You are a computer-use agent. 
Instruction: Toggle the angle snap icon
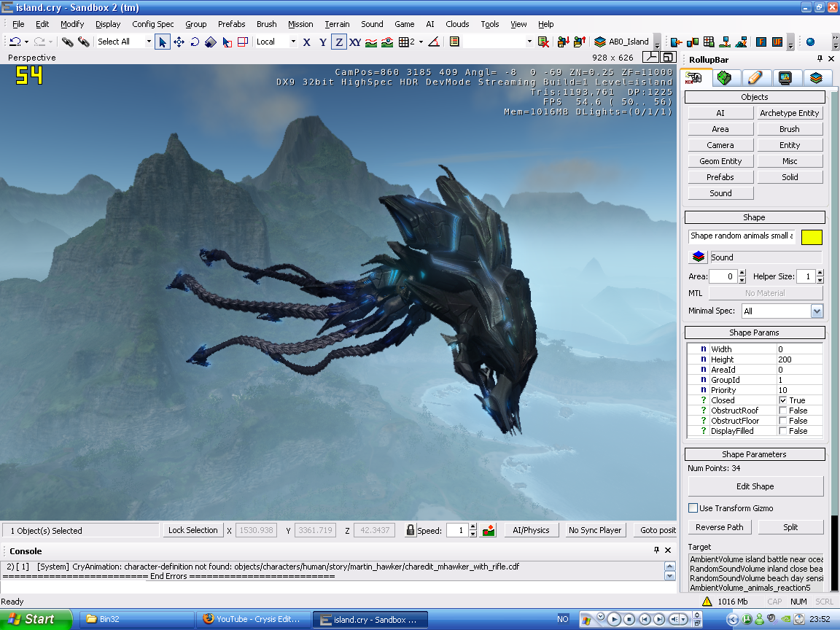(x=435, y=42)
